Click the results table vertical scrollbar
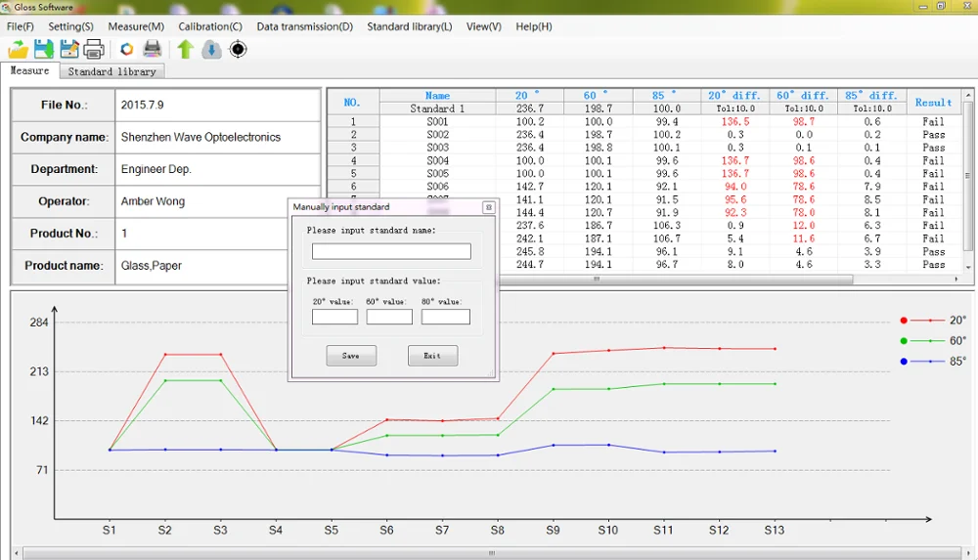Image resolution: width=978 pixels, height=560 pixels. coord(968,176)
